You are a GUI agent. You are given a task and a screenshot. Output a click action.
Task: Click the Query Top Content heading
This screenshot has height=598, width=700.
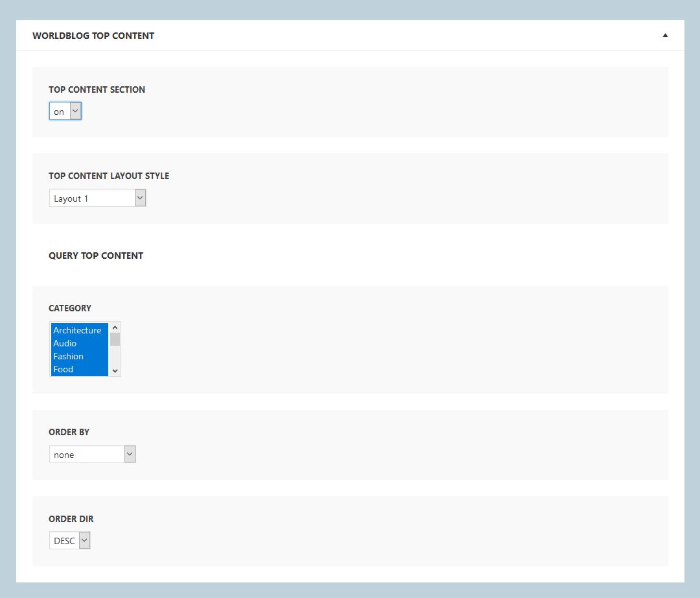coord(96,256)
